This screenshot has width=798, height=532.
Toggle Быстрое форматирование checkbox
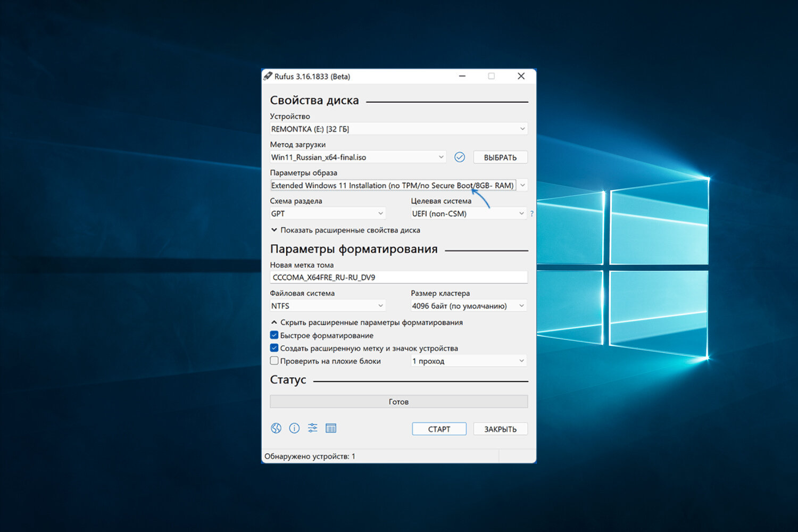point(274,335)
